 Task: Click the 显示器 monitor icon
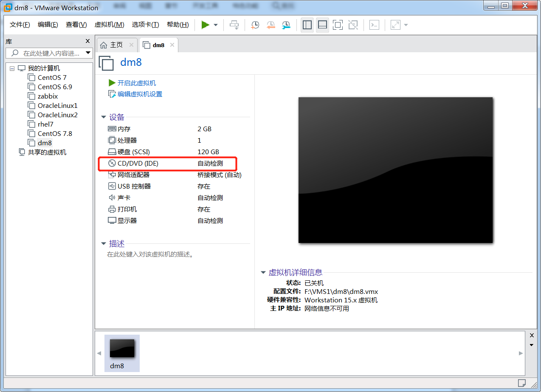click(x=112, y=220)
